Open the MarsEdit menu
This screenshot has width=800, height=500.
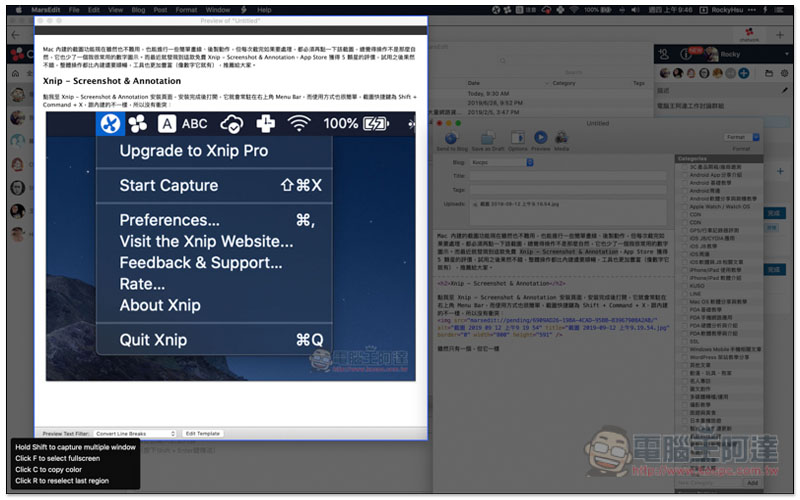coord(45,10)
